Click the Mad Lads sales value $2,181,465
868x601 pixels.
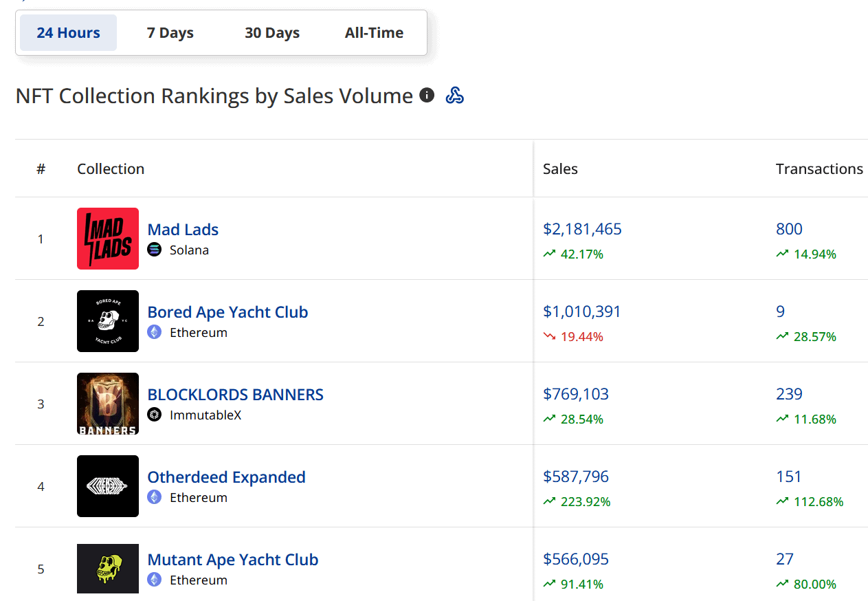click(582, 229)
